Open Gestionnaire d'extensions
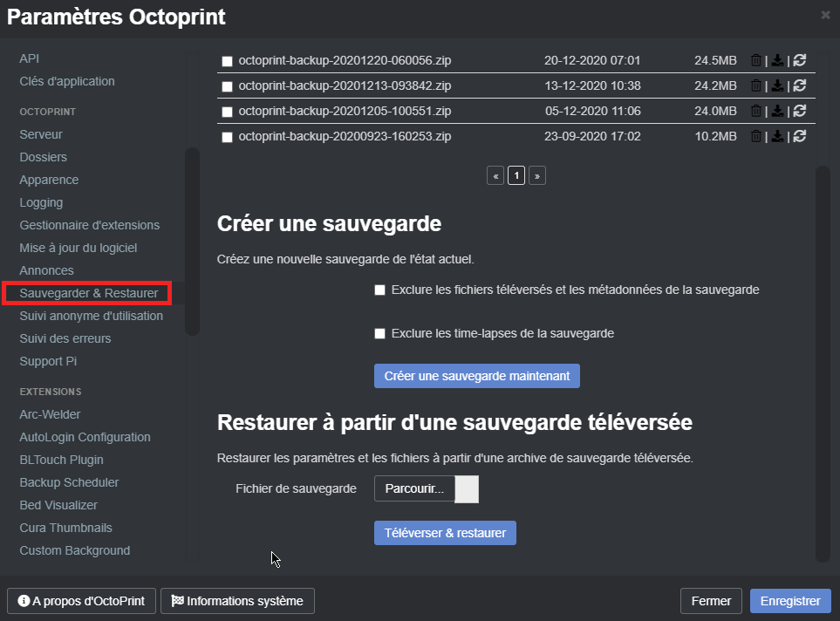 [90, 225]
